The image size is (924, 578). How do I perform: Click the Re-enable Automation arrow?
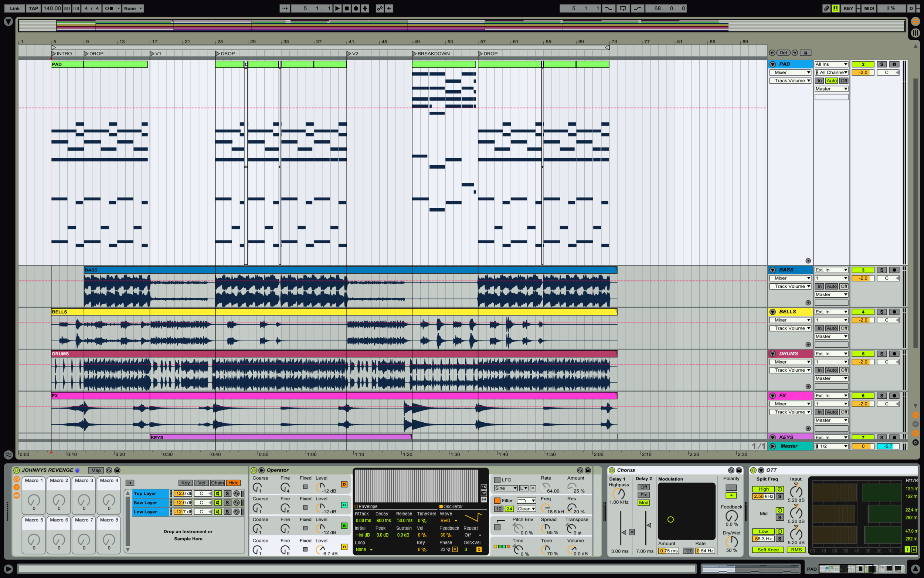389,8
